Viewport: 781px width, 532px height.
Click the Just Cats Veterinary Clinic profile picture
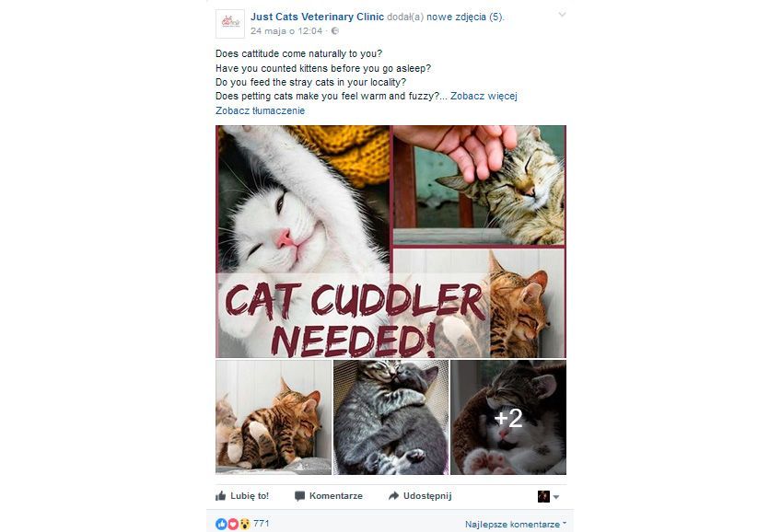(229, 23)
